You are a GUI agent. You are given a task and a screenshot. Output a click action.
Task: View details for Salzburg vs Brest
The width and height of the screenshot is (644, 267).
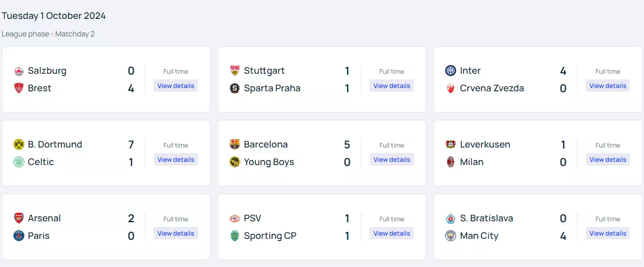[x=176, y=86]
